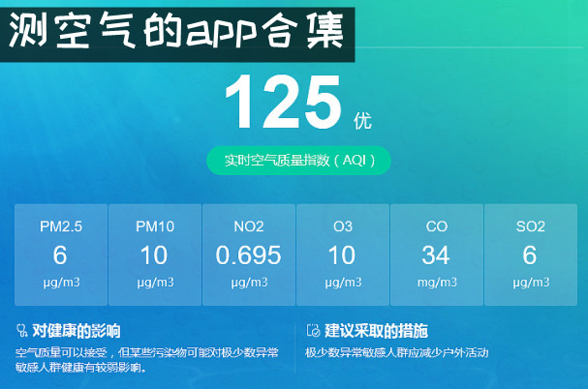Click the heading 建议采取的措施

pyautogui.click(x=376, y=331)
